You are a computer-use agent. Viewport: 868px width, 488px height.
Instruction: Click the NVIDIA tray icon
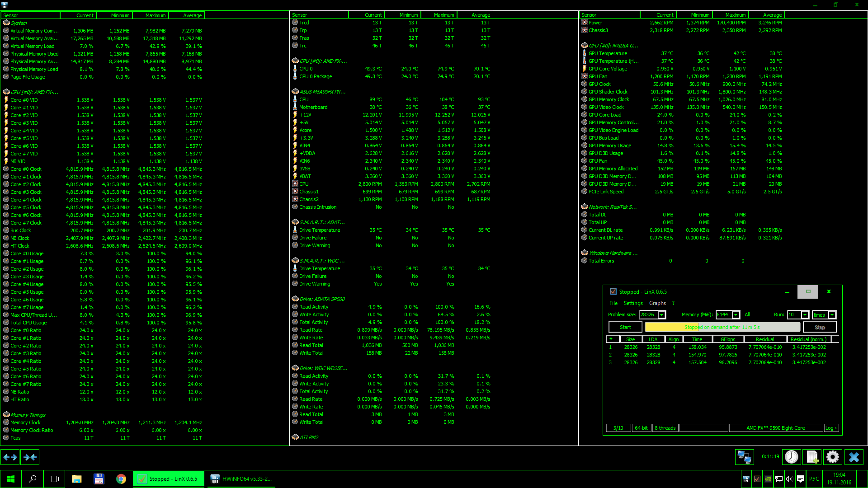coord(768,479)
